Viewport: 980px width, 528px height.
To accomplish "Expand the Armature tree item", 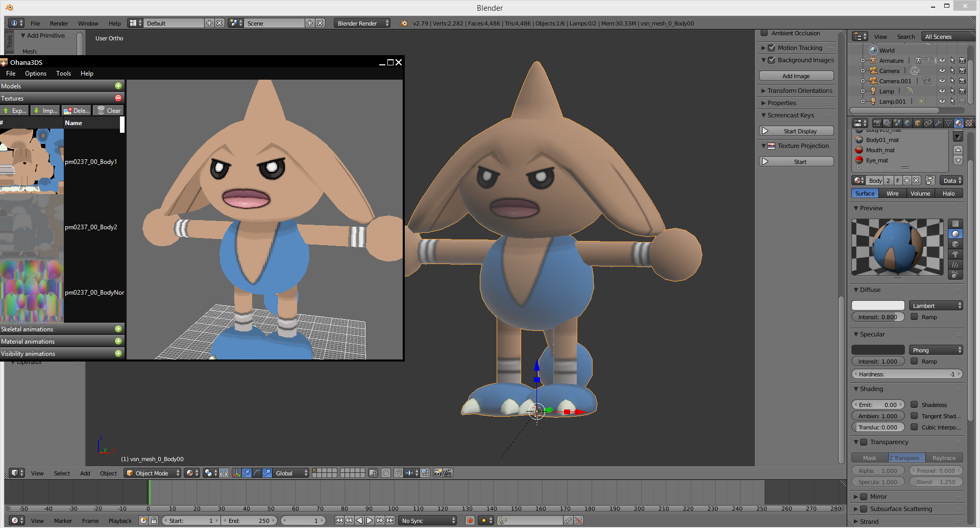I will tap(863, 60).
